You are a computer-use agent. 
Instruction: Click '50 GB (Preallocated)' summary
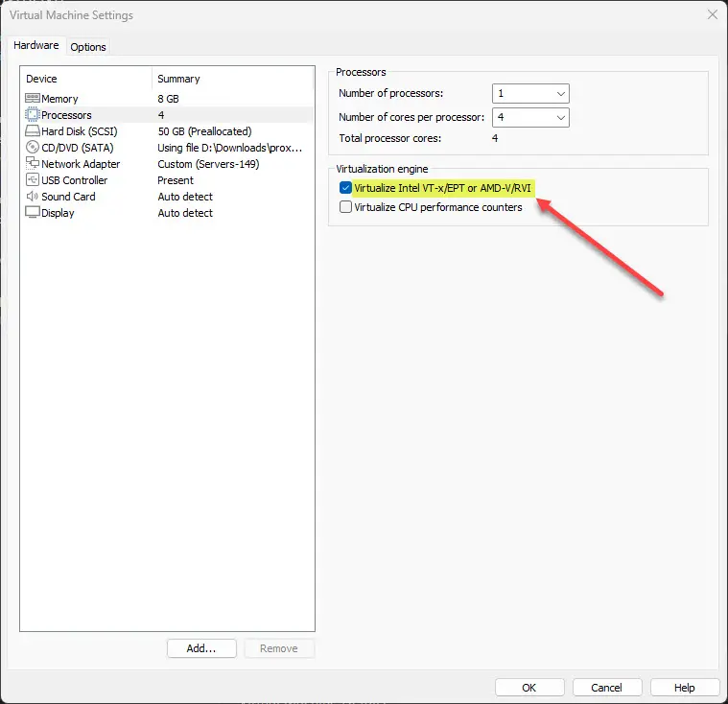tap(204, 131)
